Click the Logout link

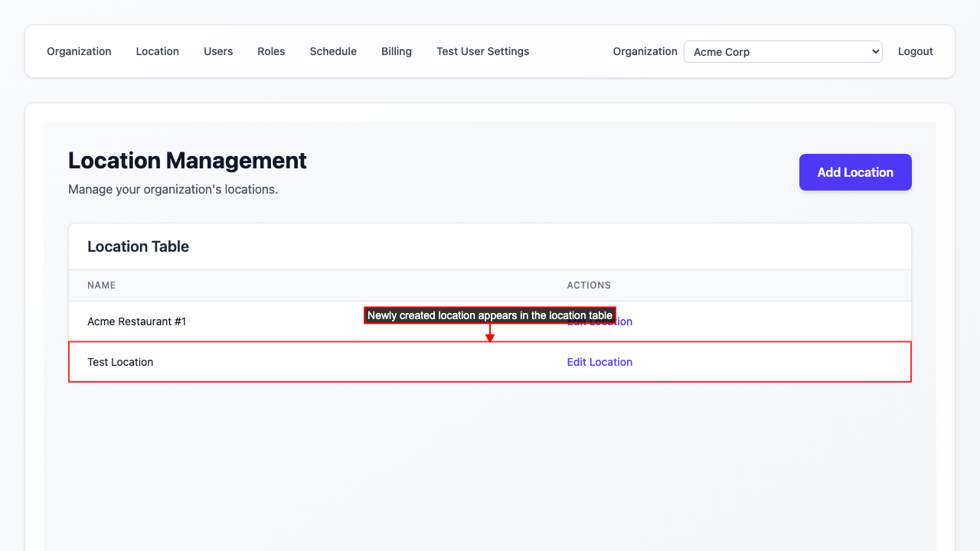(x=915, y=51)
